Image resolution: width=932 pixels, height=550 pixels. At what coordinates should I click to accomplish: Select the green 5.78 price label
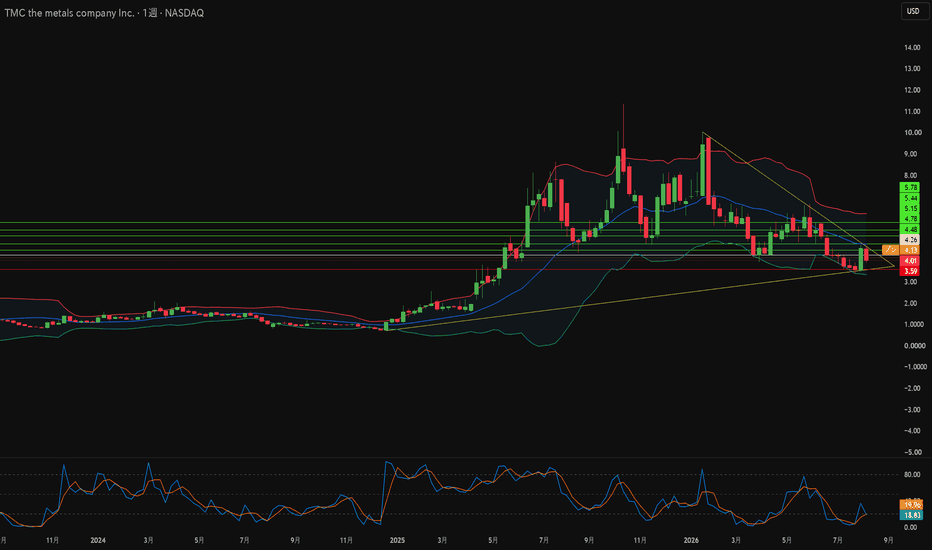click(910, 187)
